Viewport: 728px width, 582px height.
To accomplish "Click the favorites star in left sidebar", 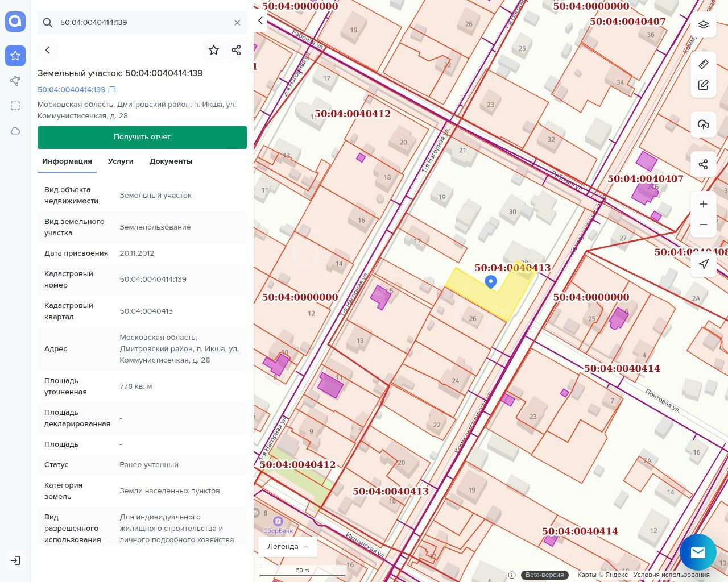I will coord(15,56).
